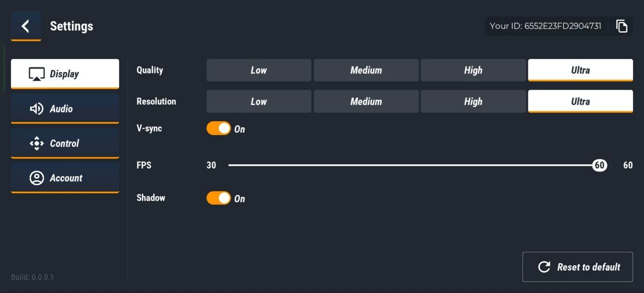Select Medium Resolution option

point(366,102)
